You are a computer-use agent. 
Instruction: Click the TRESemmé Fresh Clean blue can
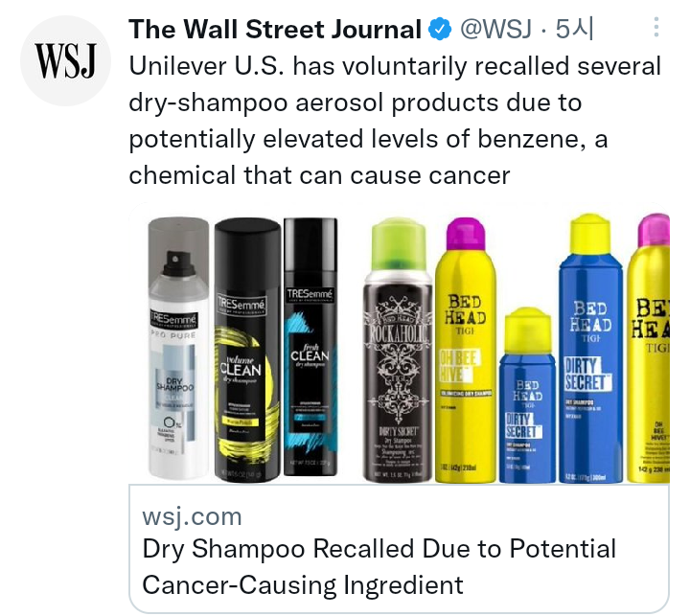tap(310, 347)
